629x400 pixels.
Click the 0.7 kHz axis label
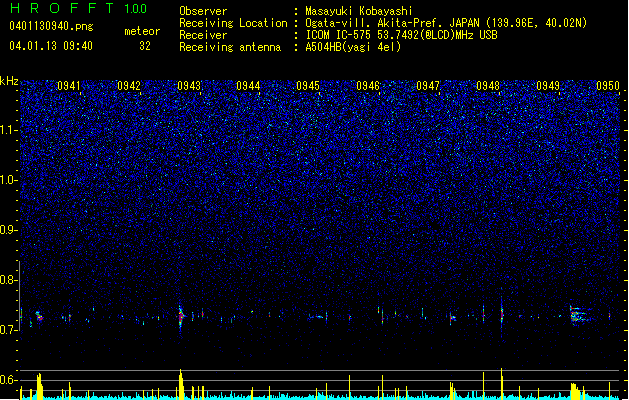[x=9, y=330]
